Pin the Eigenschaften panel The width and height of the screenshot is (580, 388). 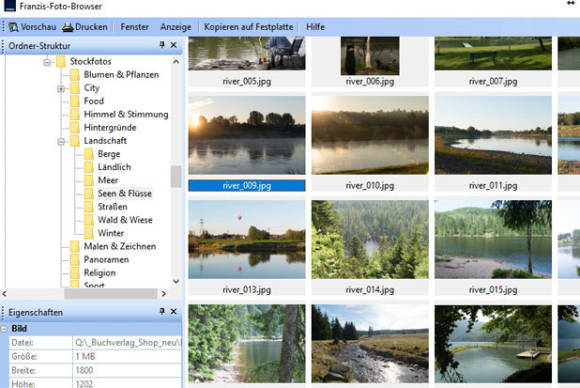coord(162,311)
